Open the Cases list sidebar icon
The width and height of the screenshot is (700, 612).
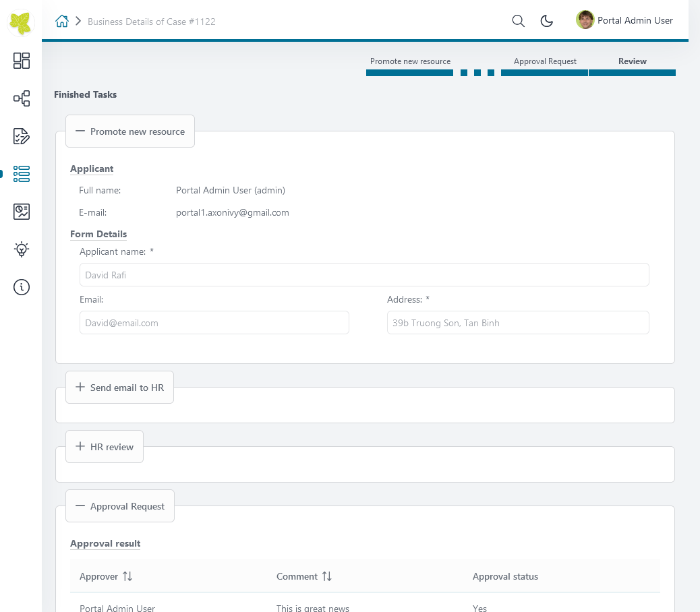21,174
